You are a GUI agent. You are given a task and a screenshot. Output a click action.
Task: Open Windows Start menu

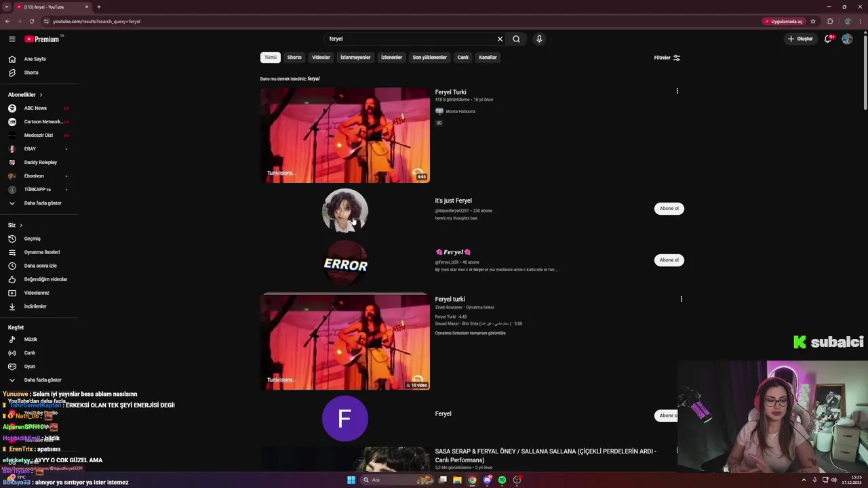351,480
